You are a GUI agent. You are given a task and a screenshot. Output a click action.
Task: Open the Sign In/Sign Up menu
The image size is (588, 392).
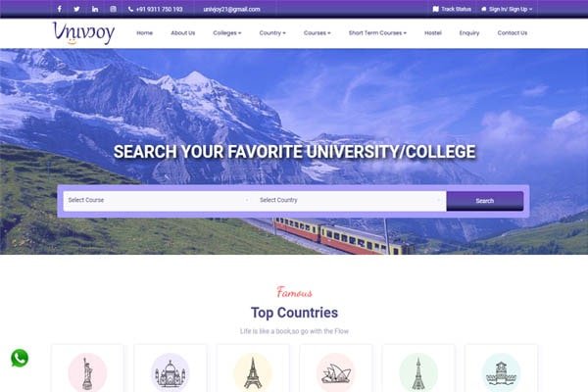point(507,9)
